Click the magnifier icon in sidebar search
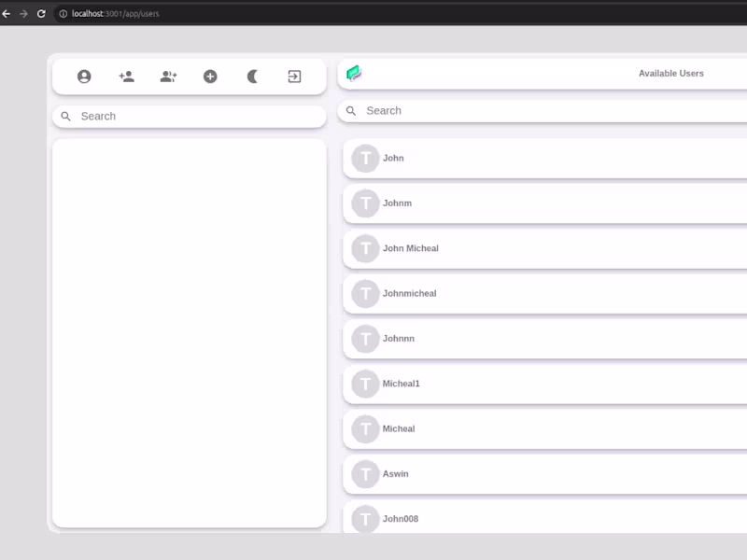The width and height of the screenshot is (747, 560). [x=65, y=116]
